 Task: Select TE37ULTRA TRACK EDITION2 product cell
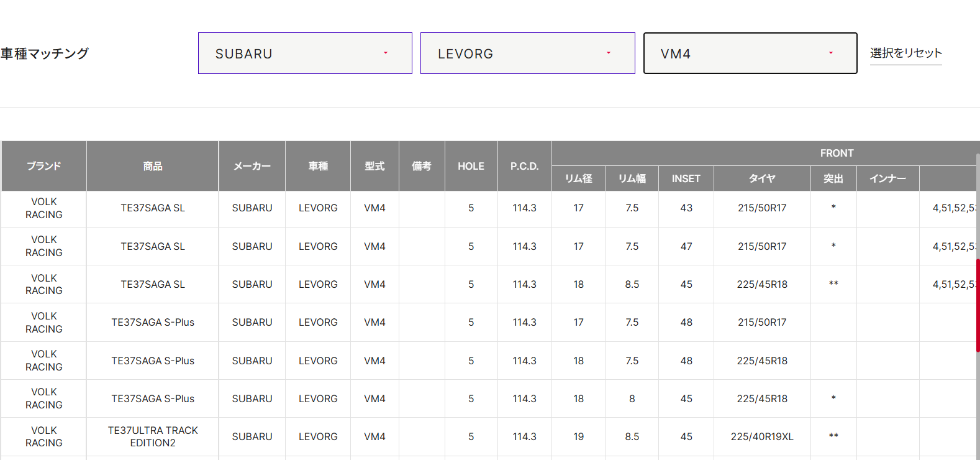click(153, 436)
